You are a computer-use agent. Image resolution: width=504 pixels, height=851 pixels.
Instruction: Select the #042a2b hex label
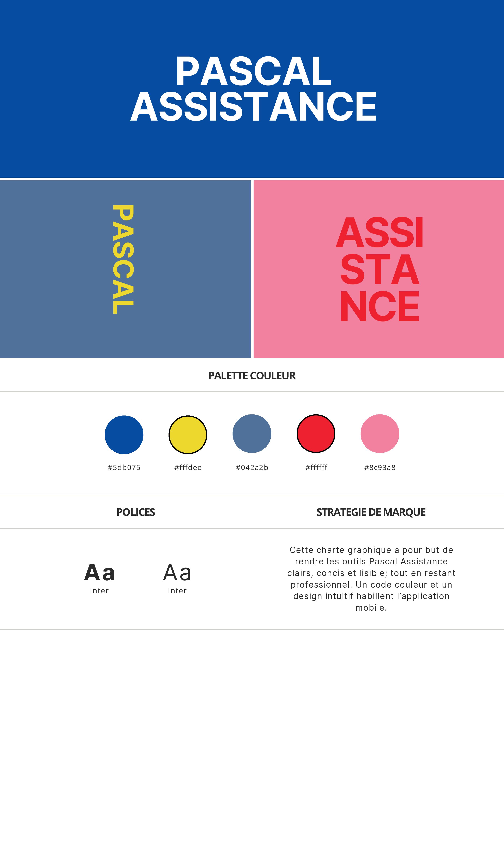(x=252, y=467)
